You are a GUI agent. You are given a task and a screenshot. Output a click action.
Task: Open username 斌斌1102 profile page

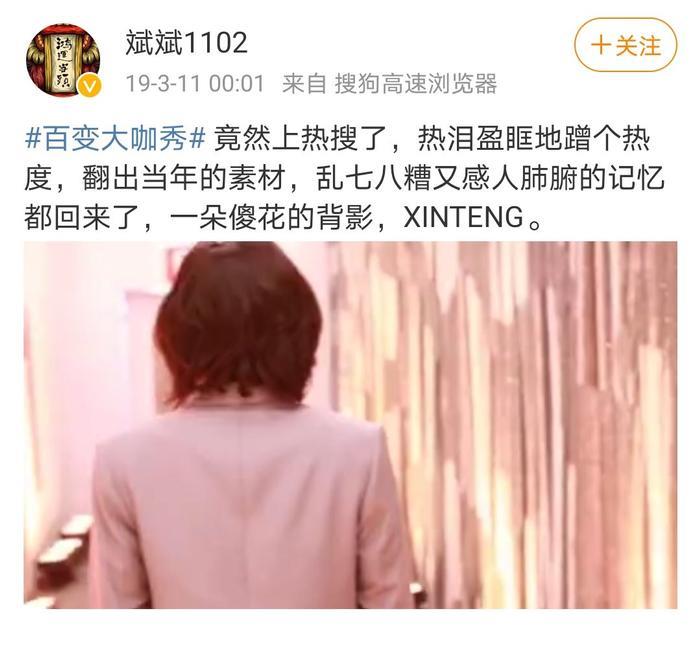pos(186,43)
